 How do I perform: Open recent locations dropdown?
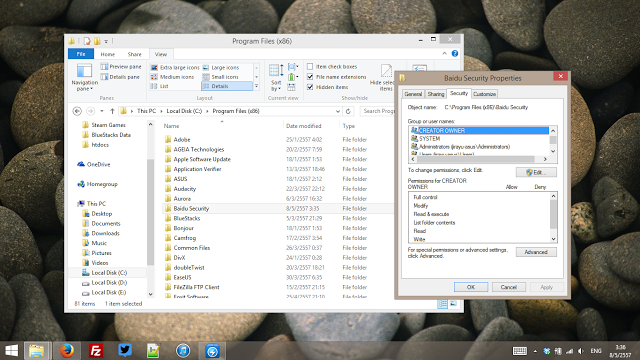[x=102, y=111]
